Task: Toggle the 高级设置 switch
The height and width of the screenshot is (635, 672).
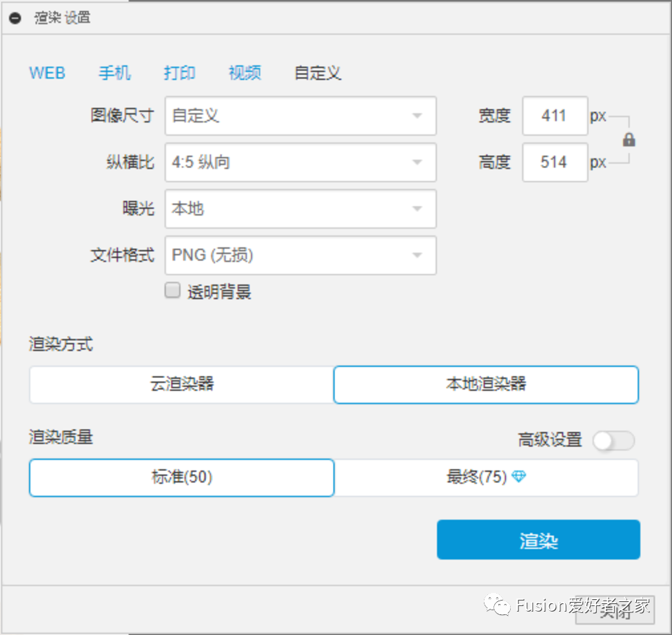Action: [613, 441]
